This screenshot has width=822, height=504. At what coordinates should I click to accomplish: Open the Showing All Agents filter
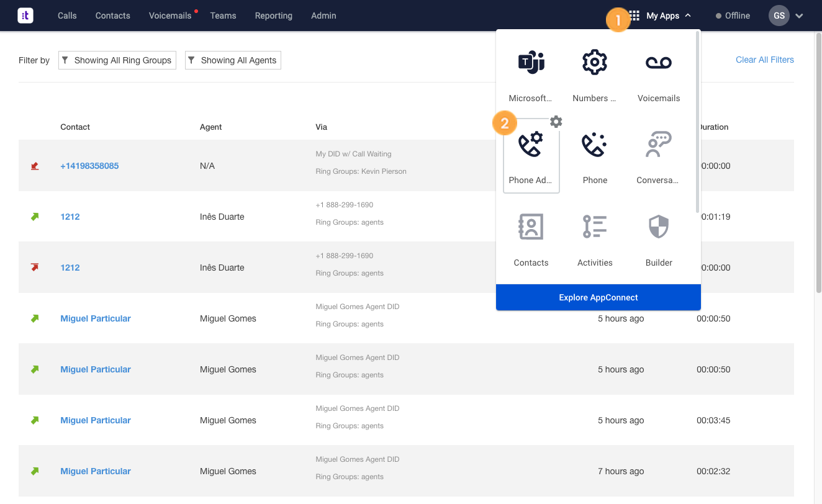point(233,60)
